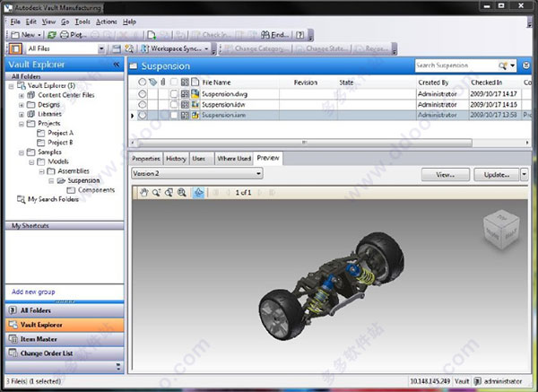
Task: Click round expand button right of search box
Action: click(526, 65)
